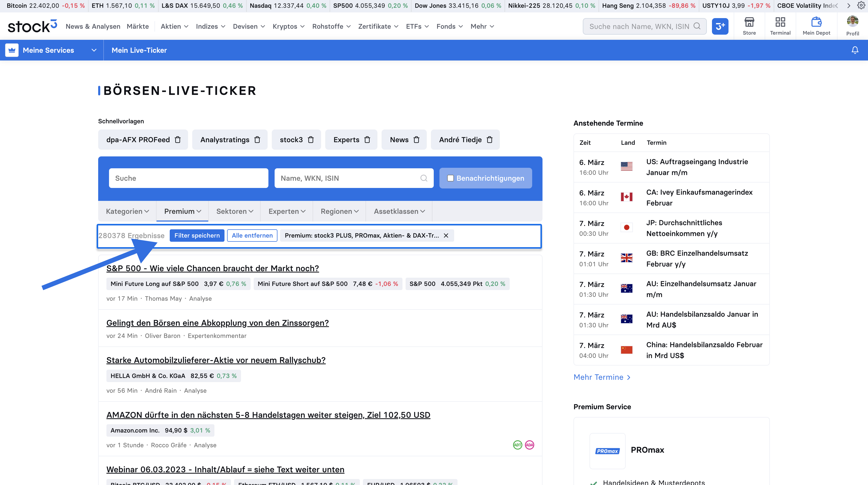Delete the Analystratings template
The height and width of the screenshot is (485, 868).
click(257, 140)
